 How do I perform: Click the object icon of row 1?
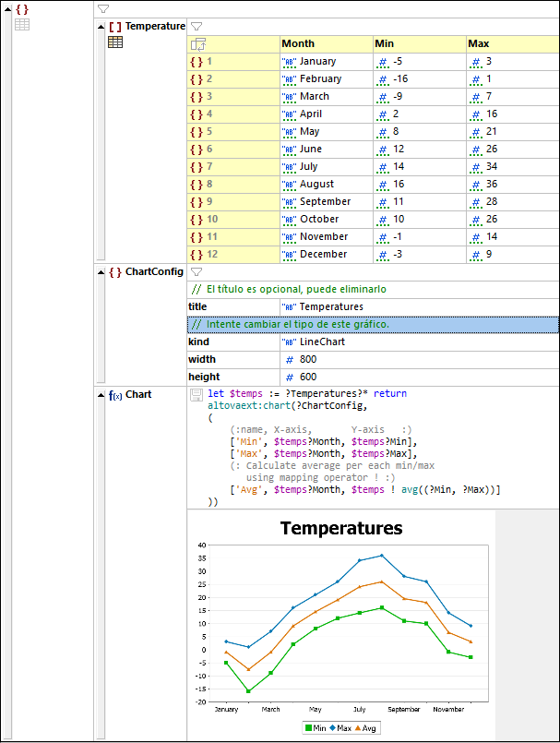(x=196, y=62)
